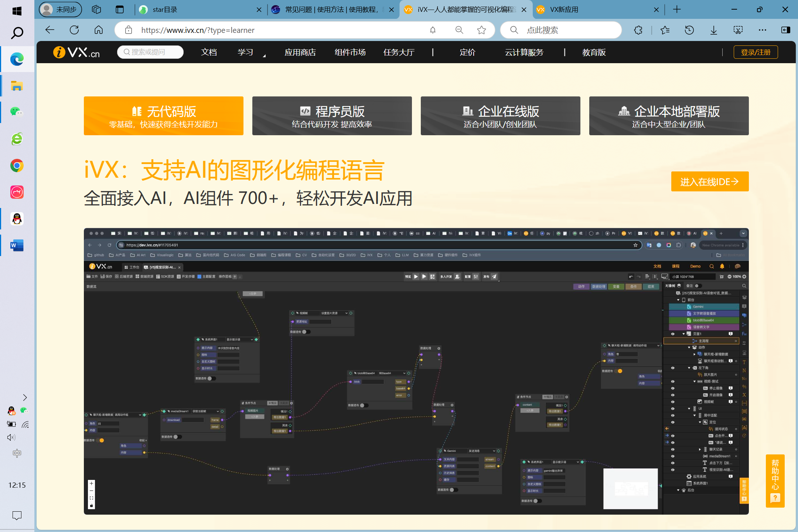Click the 12:15 clock on the taskbar
This screenshot has width=798, height=532.
(17, 485)
